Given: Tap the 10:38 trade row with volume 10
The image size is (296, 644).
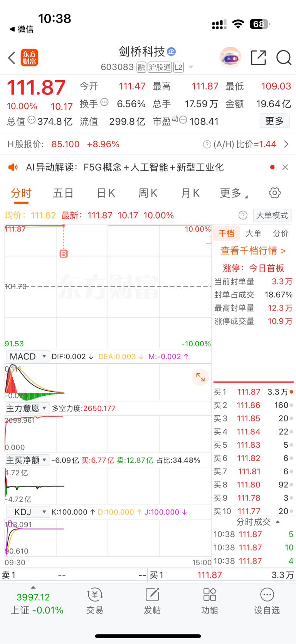Looking at the screenshot, I should click(x=253, y=548).
